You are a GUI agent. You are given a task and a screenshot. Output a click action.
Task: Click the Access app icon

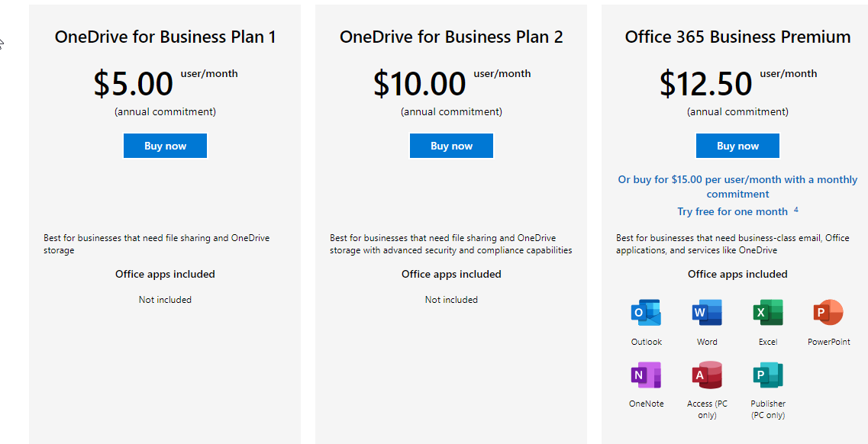707,375
